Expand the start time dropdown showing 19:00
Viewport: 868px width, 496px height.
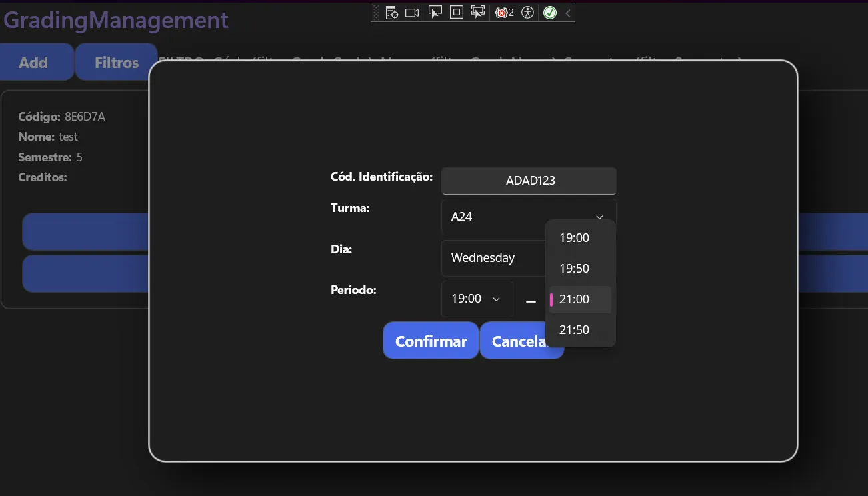point(477,299)
